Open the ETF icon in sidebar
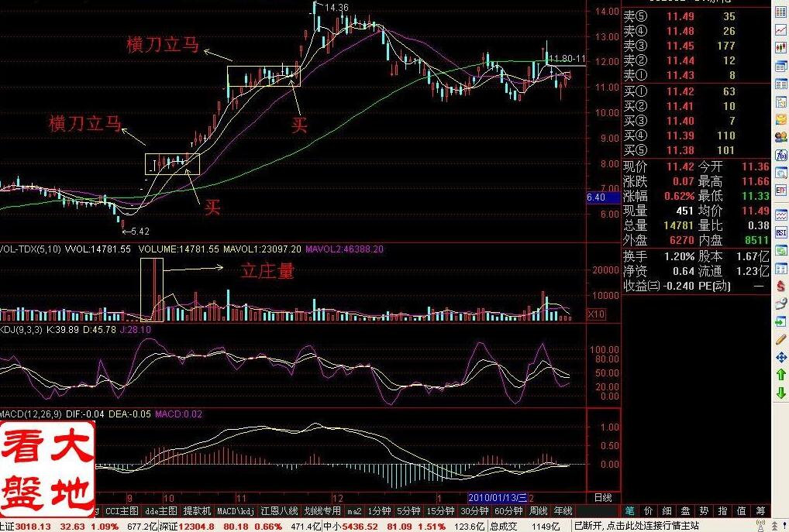Image resolution: width=789 pixels, height=532 pixels. point(781,190)
